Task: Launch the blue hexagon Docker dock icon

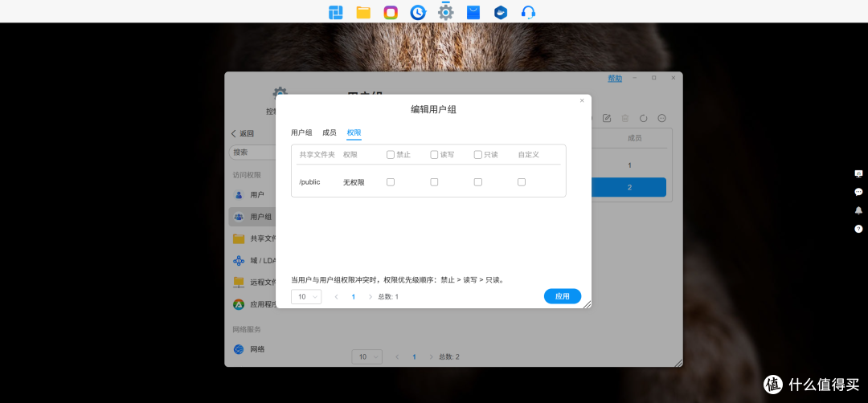Action: [501, 12]
